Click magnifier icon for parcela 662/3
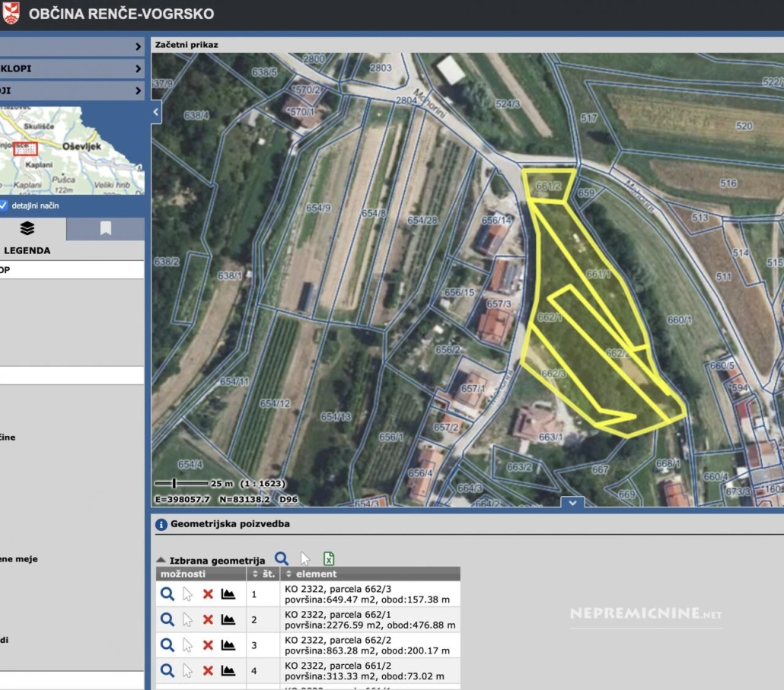The image size is (784, 690). pos(167,594)
